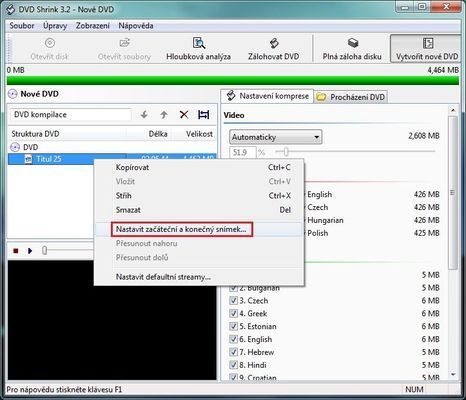Click the preview seek slider handle
The width and height of the screenshot is (466, 400).
pos(44,250)
